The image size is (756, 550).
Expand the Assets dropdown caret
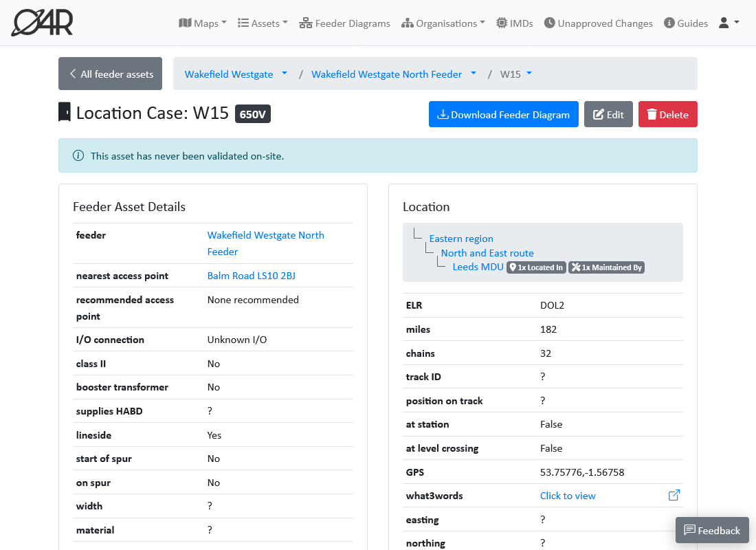(285, 22)
